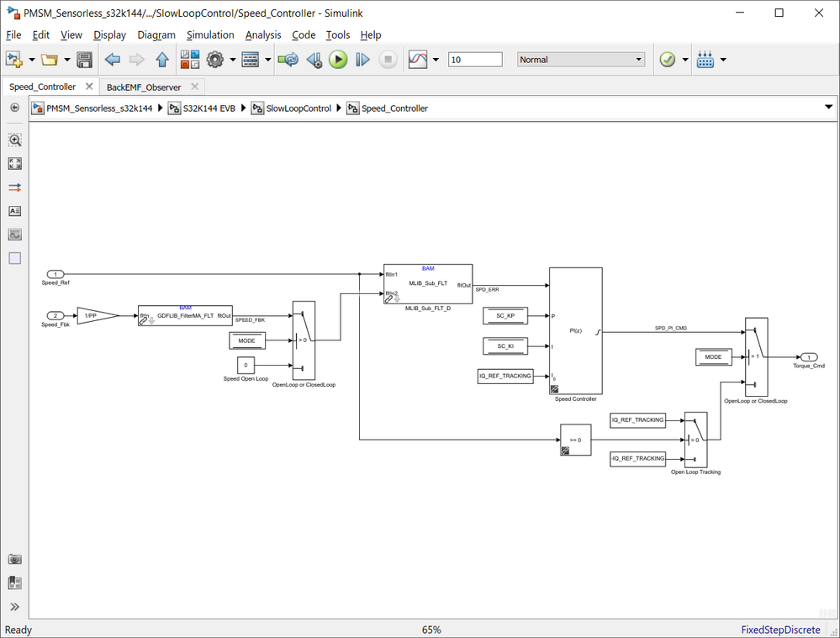The width and height of the screenshot is (840, 638).
Task: Open the Data Inspector scope icon
Action: [x=418, y=60]
